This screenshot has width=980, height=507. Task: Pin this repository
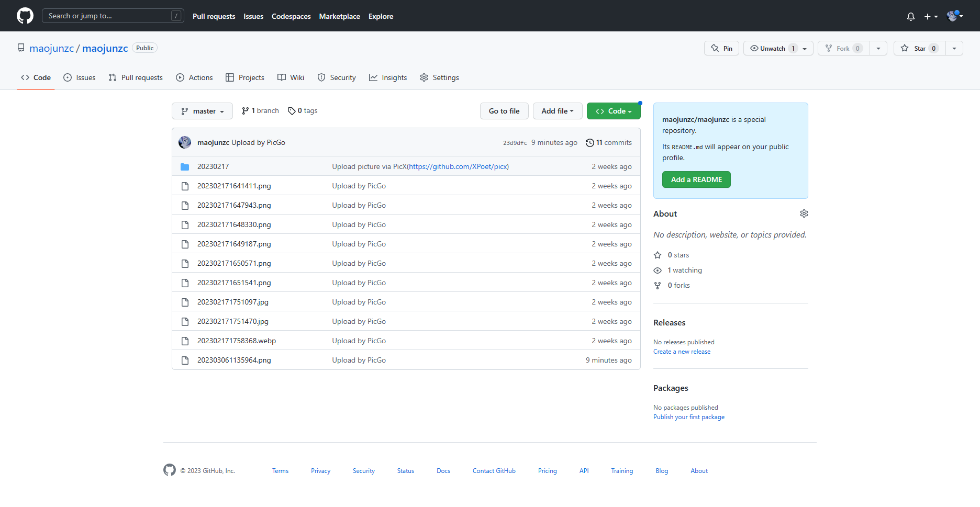(721, 48)
